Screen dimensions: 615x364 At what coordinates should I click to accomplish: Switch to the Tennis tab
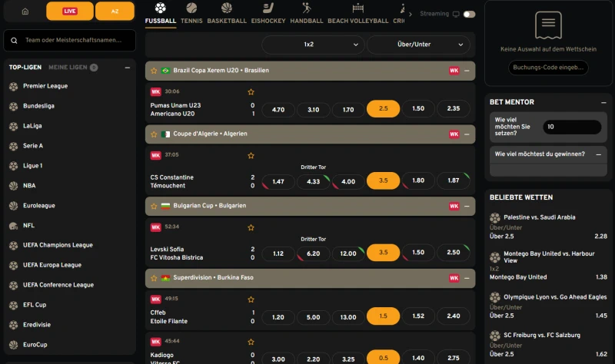click(x=192, y=21)
